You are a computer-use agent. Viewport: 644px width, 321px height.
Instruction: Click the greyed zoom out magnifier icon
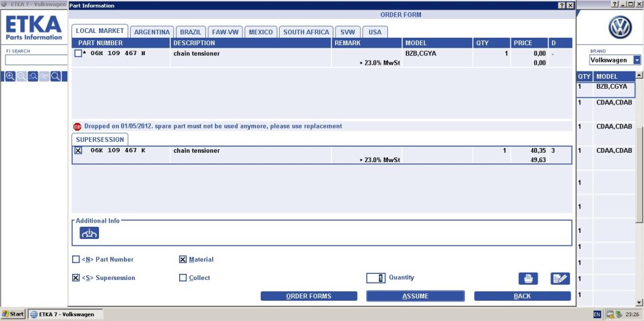(22, 76)
